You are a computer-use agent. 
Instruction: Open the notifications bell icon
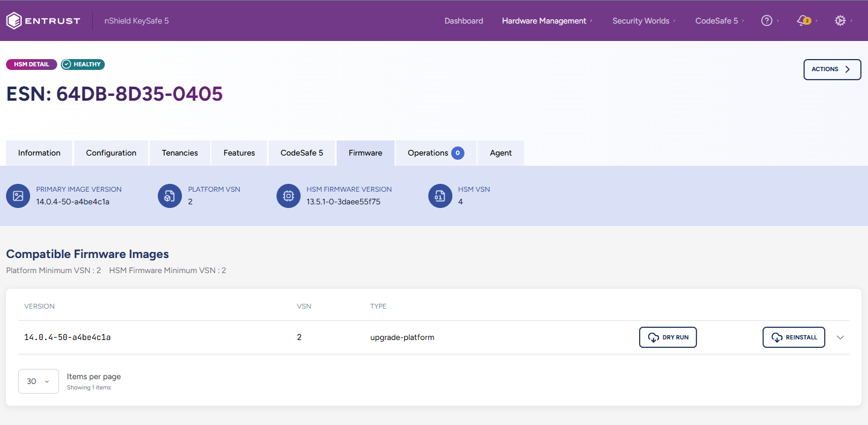pos(802,20)
